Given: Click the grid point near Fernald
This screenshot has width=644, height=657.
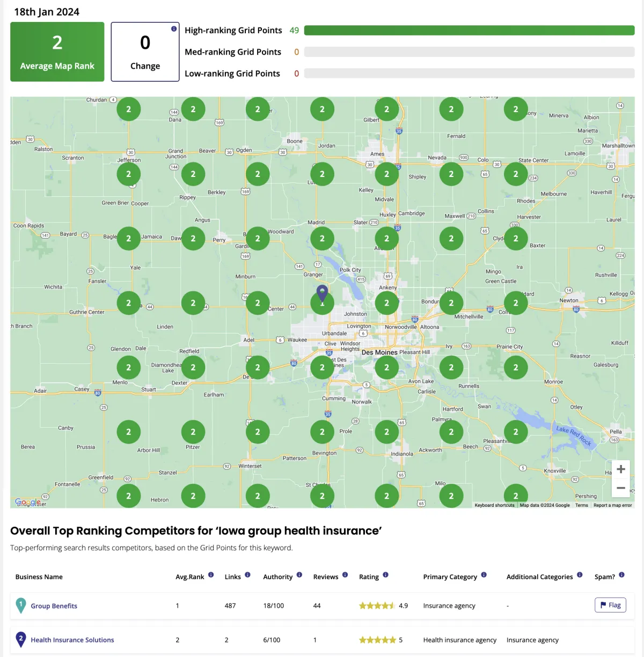Looking at the screenshot, I should pos(451,109).
